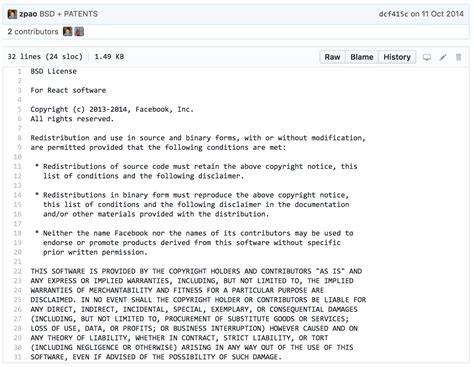View the Raw file

click(332, 57)
